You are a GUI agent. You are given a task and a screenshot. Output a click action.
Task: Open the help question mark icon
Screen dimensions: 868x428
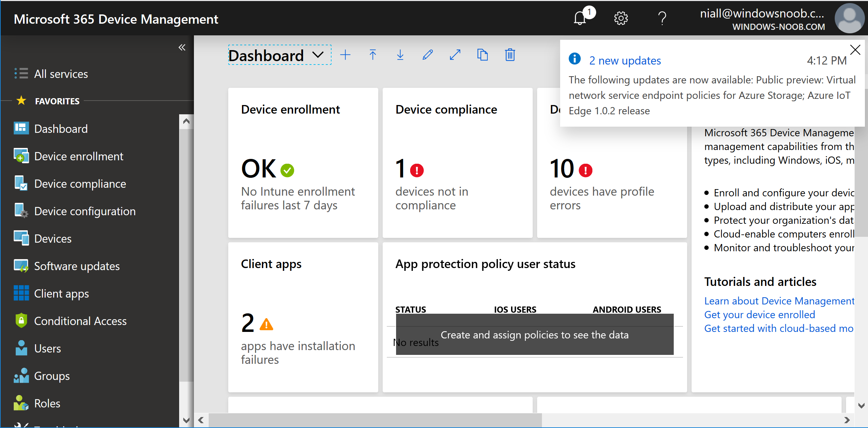click(x=662, y=18)
